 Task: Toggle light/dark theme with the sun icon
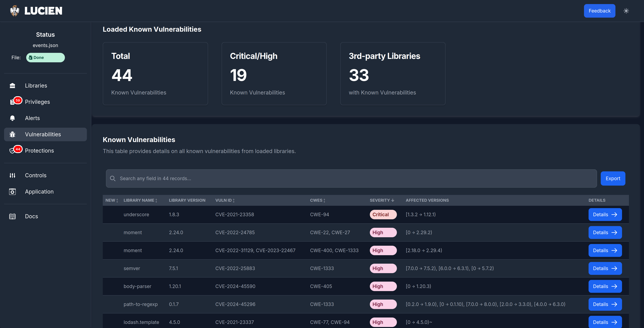click(x=626, y=11)
